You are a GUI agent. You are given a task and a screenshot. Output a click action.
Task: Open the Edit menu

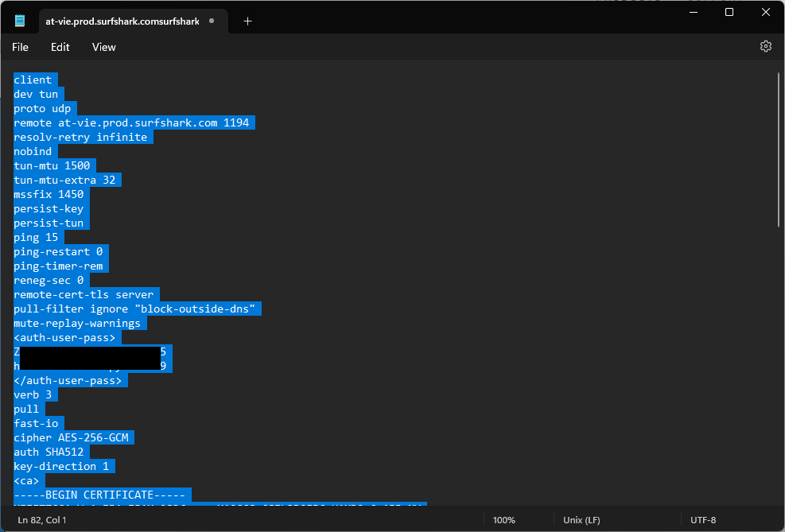(60, 47)
